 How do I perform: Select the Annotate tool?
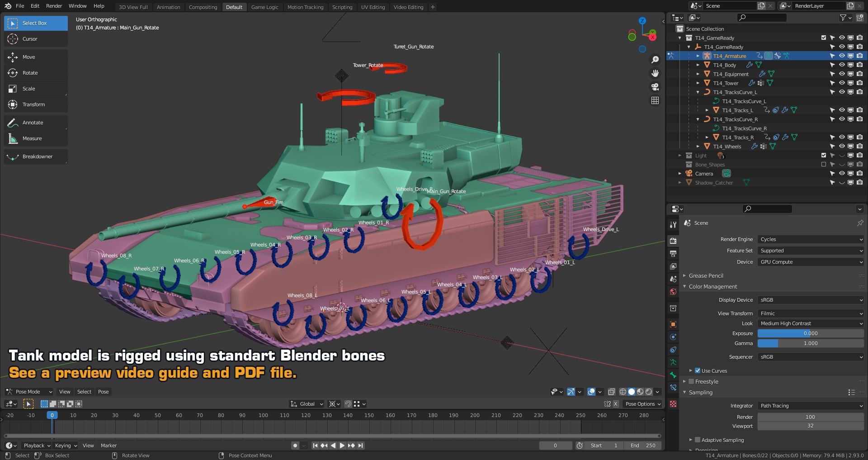[36, 123]
